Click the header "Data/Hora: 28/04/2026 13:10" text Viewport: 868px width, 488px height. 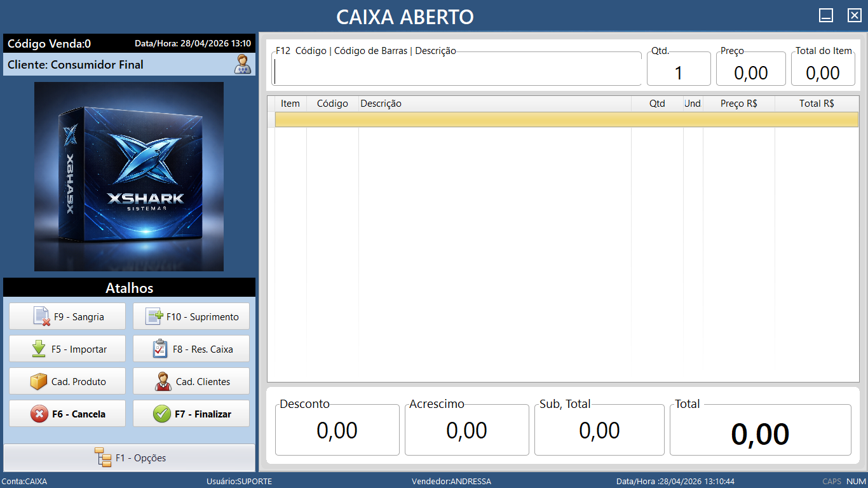[x=193, y=44]
